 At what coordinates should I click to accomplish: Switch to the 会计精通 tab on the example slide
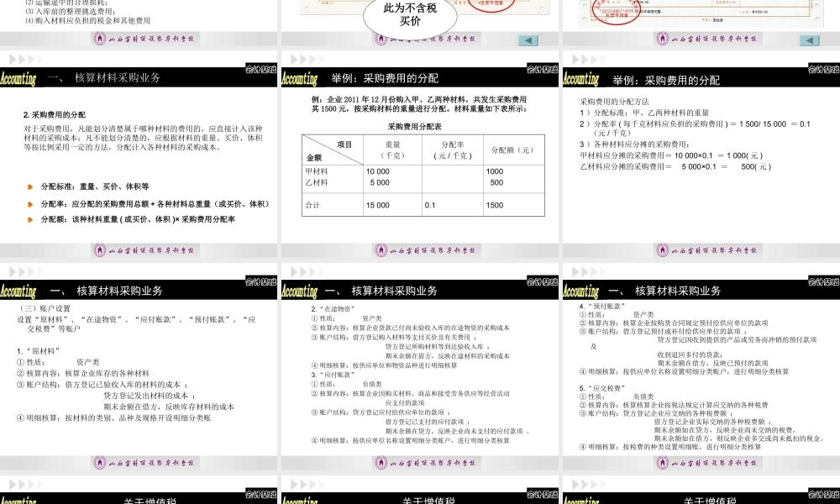pos(544,71)
